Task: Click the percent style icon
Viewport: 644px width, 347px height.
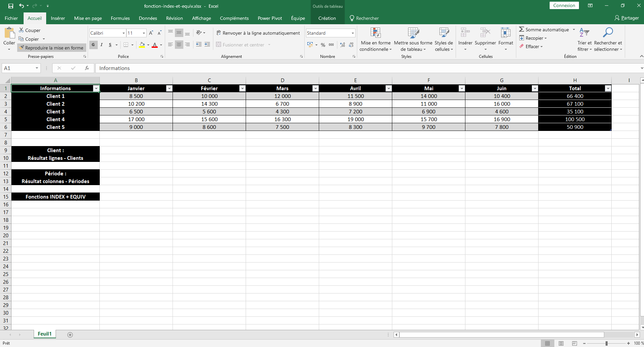Action: click(x=323, y=45)
